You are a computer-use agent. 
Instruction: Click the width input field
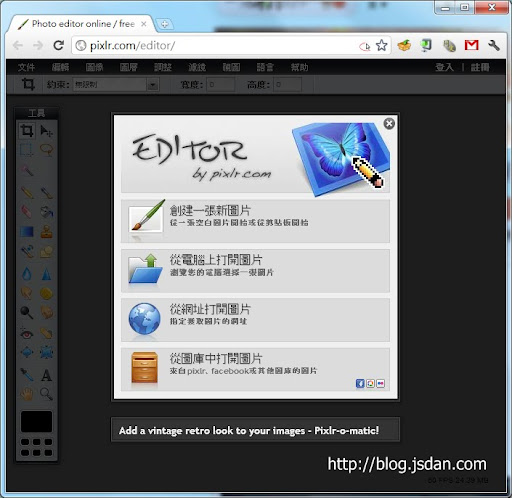tap(220, 85)
